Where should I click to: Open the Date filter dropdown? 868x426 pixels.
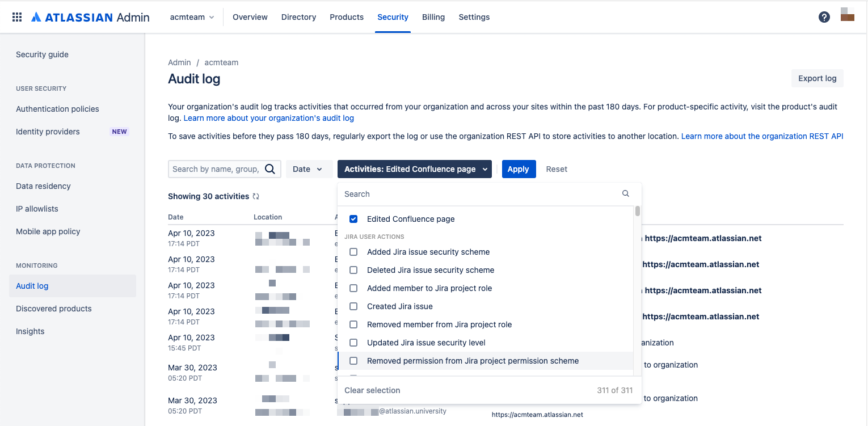[x=309, y=168]
